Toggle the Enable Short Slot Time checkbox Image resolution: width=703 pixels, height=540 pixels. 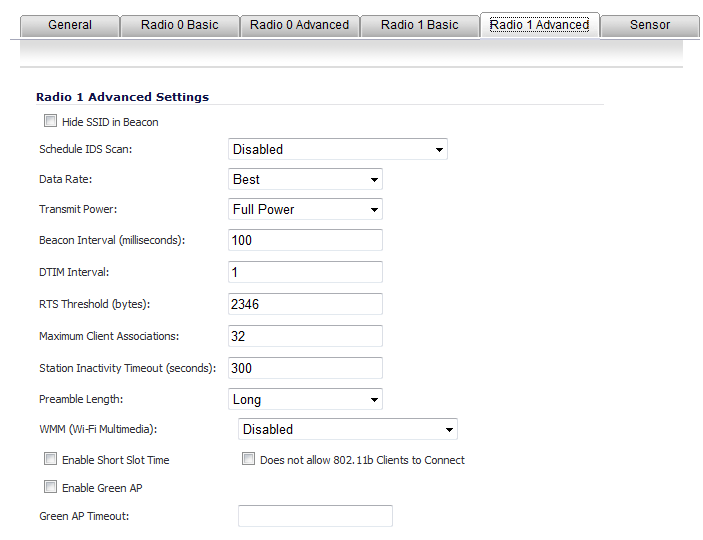50,459
